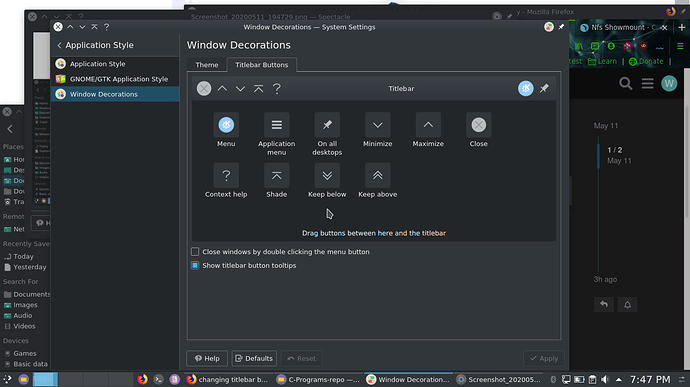Click the Defaults button
Viewport: 690px width, 387px height.
click(x=254, y=358)
